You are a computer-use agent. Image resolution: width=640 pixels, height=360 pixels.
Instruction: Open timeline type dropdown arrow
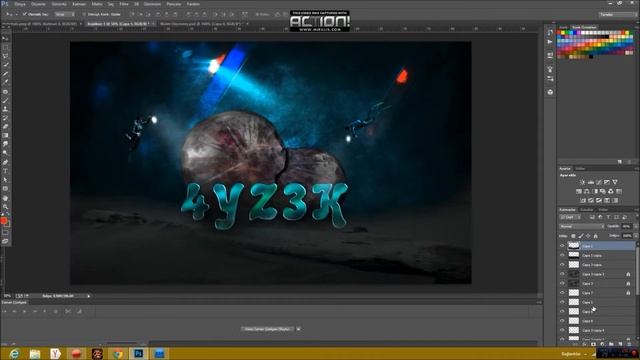click(x=298, y=329)
